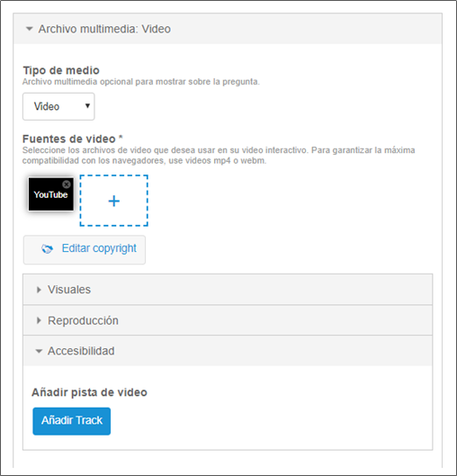
Task: Click the triangle arrow next to Visuales
Action: point(39,290)
